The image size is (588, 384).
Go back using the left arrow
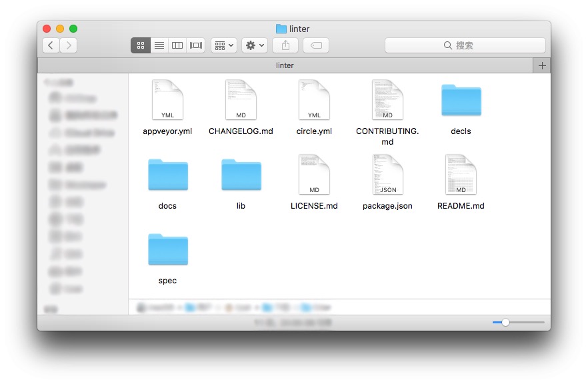[x=51, y=45]
